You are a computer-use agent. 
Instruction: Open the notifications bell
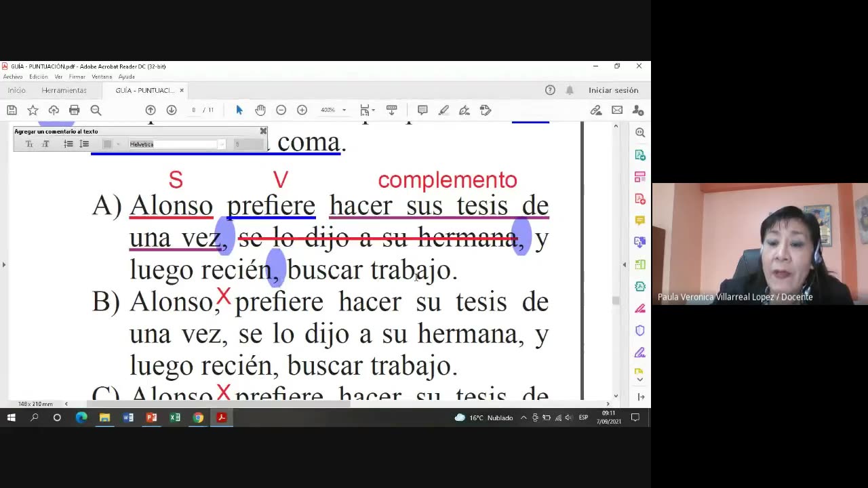pos(570,90)
